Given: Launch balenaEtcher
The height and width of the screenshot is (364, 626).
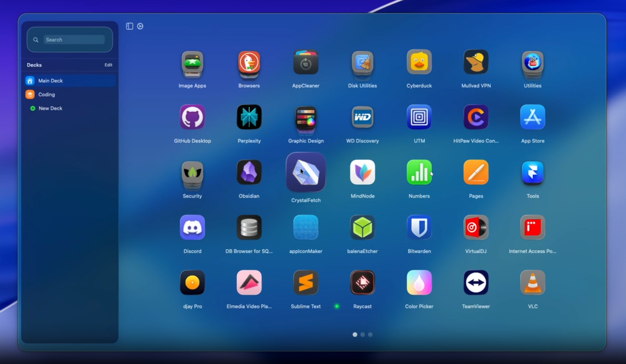Looking at the screenshot, I should click(x=362, y=227).
